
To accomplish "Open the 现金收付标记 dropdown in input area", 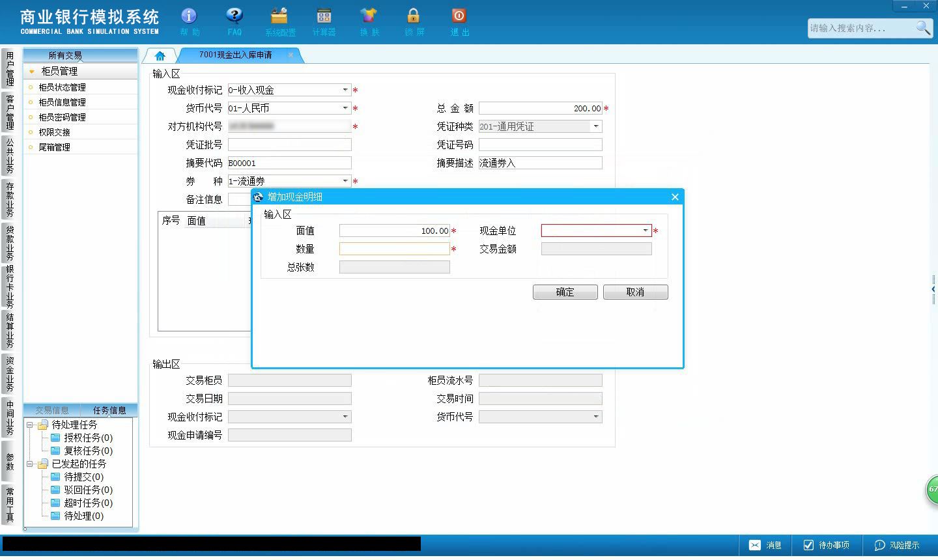I will point(345,90).
